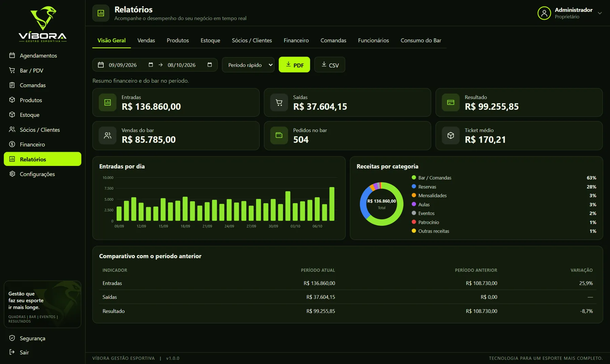Click the Produtos box icon in sidebar
Screen dimensions: 610x364
pos(12,100)
